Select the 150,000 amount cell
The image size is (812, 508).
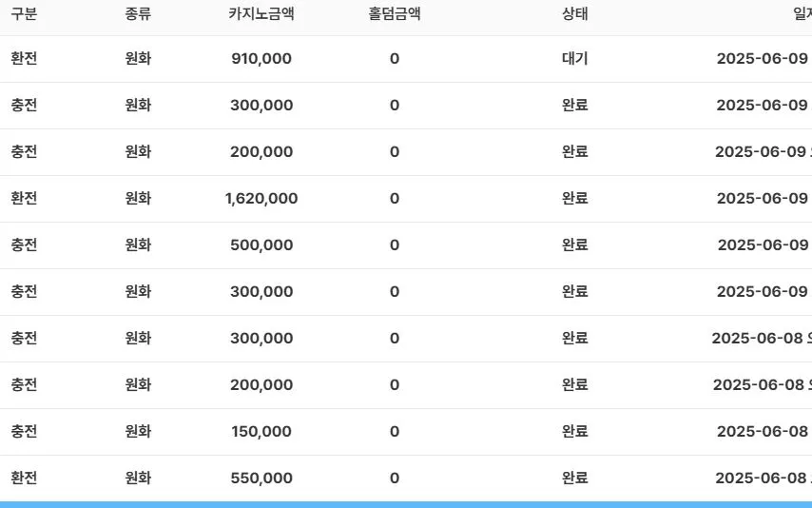pos(261,431)
